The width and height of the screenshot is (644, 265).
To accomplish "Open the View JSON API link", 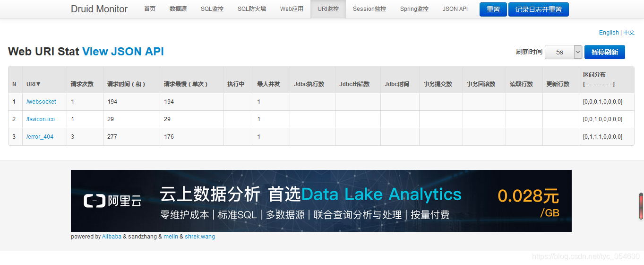I will (123, 52).
